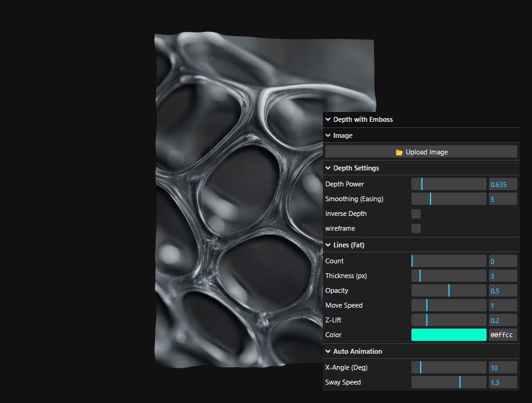Collapse the Auto Animation section
Screen dimensions: 532x403
(357, 351)
